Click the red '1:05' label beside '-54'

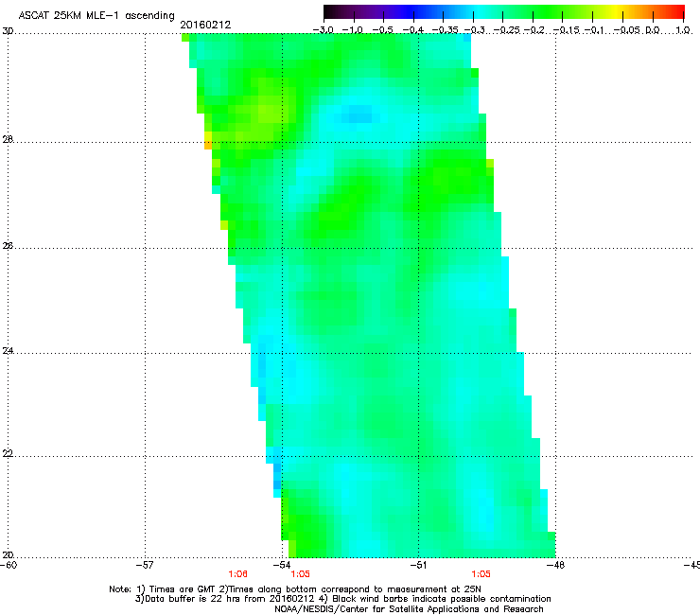[x=301, y=574]
